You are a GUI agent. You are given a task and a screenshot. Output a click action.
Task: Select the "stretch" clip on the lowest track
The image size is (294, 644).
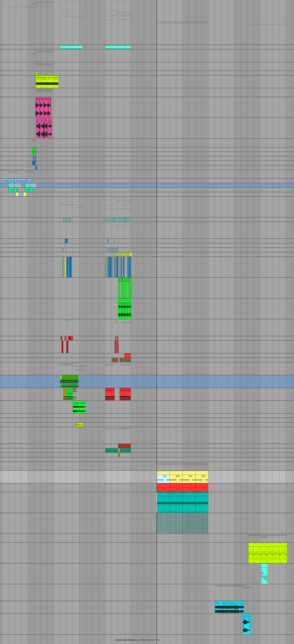(x=247, y=624)
